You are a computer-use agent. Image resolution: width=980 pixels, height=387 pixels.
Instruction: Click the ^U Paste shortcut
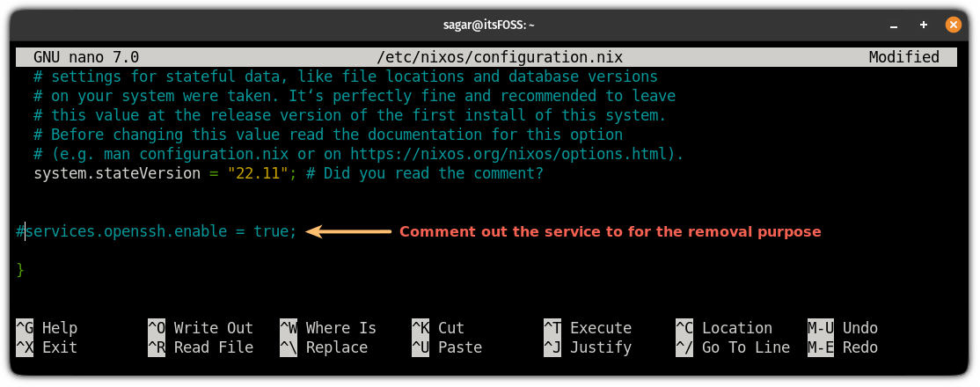447,347
